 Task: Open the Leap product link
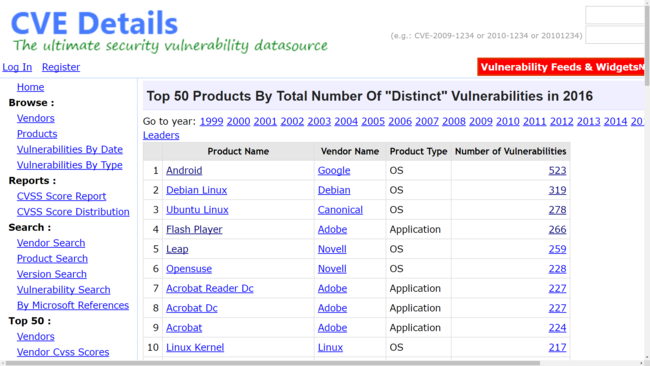(177, 249)
